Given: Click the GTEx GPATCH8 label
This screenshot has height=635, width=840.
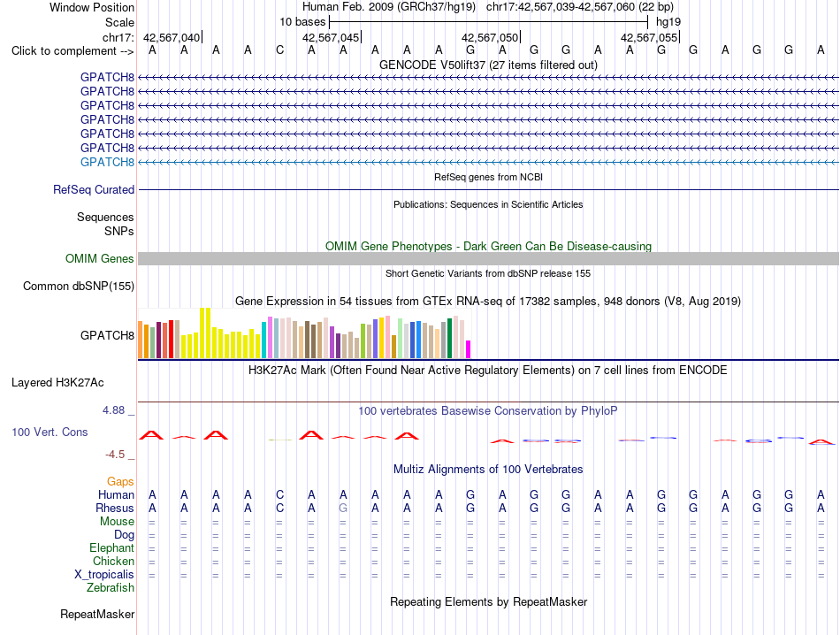Looking at the screenshot, I should (107, 335).
